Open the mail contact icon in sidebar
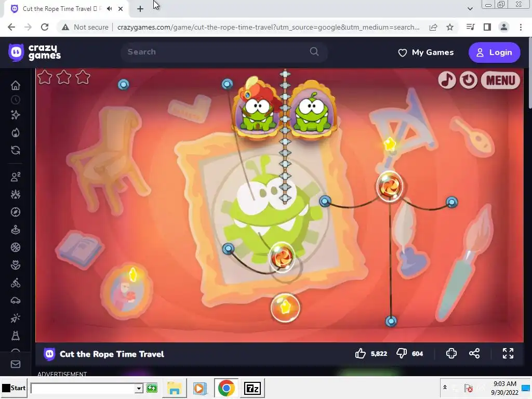The image size is (532, 399). click(x=15, y=364)
